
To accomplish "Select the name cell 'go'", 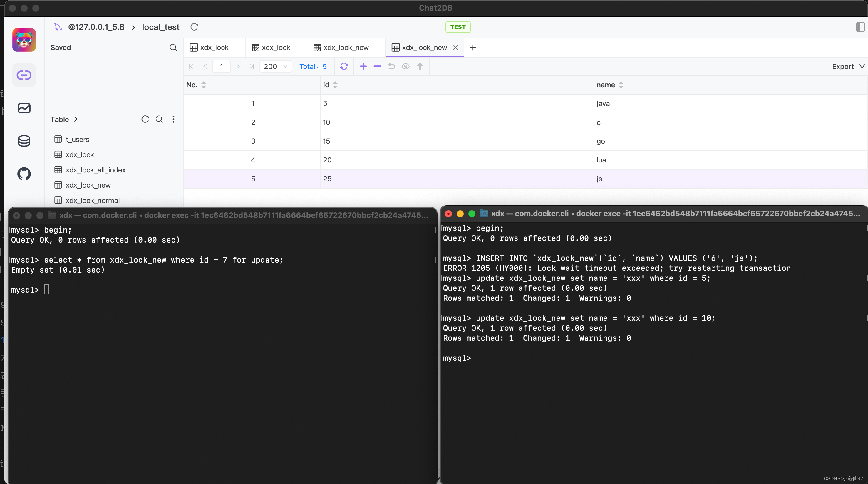I will [730, 141].
